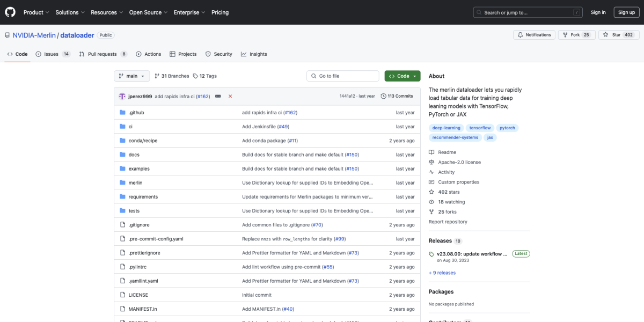The width and height of the screenshot is (644, 322).
Task: Open the Pull requests tab
Action: [x=103, y=54]
